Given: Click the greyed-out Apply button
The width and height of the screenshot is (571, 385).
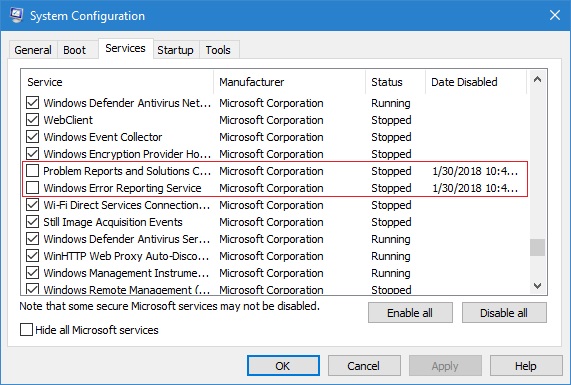Looking at the screenshot, I should coord(445,366).
